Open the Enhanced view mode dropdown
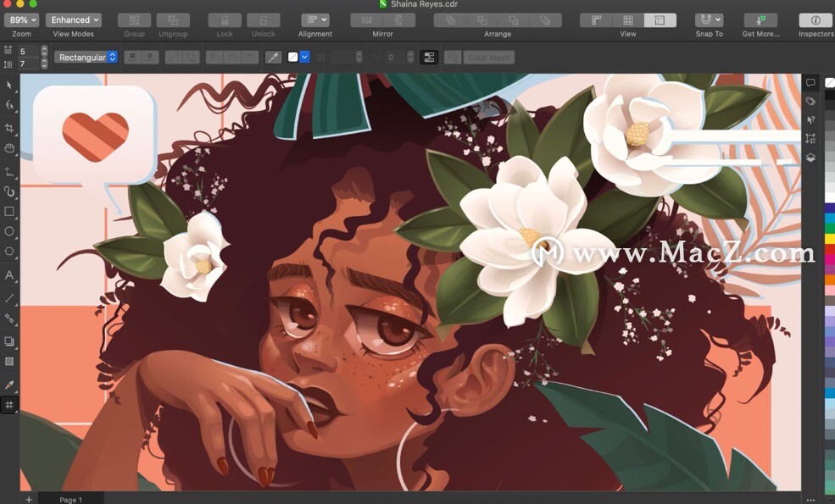This screenshot has height=504, width=835. 74,20
